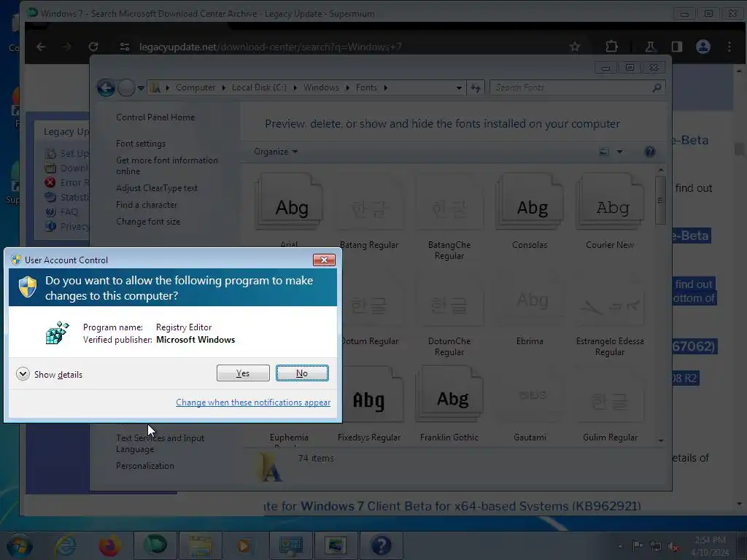The width and height of the screenshot is (747, 560).
Task: Click magnifier icon in Search Fonts box
Action: [657, 87]
